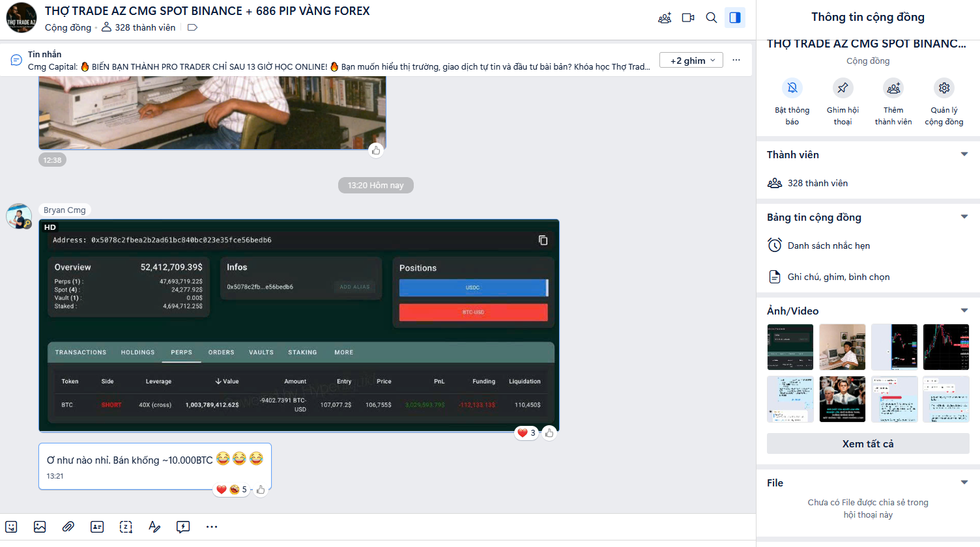The width and height of the screenshot is (980, 547).
Task: Like the Bán khống ~10.000BTC message
Action: pos(261,490)
